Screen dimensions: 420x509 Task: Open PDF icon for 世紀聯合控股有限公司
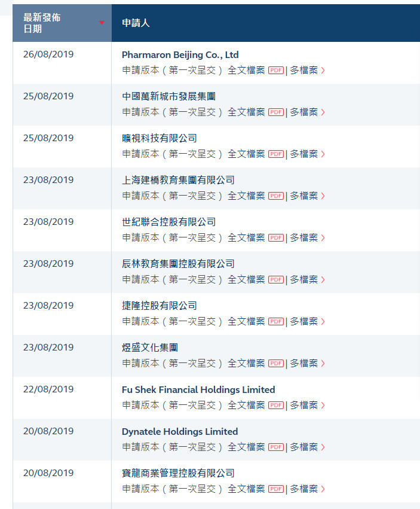(275, 237)
